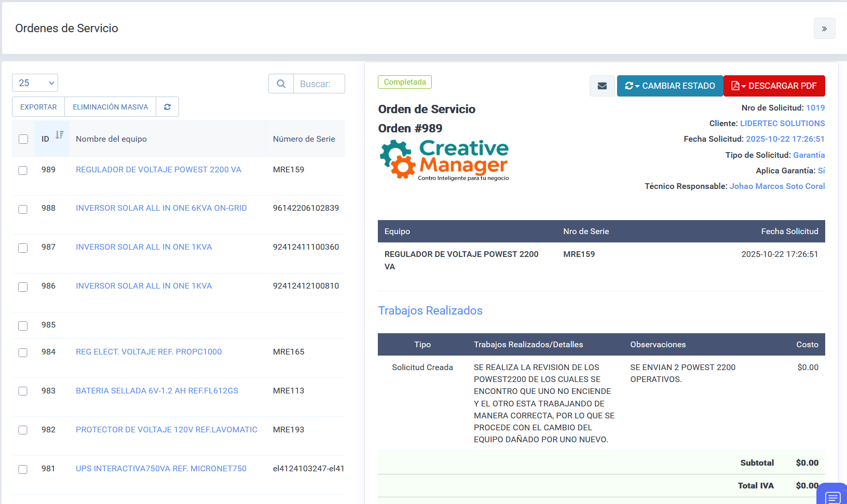Click the Creative Manager logo
Viewport: 847px width, 504px height.
444,160
